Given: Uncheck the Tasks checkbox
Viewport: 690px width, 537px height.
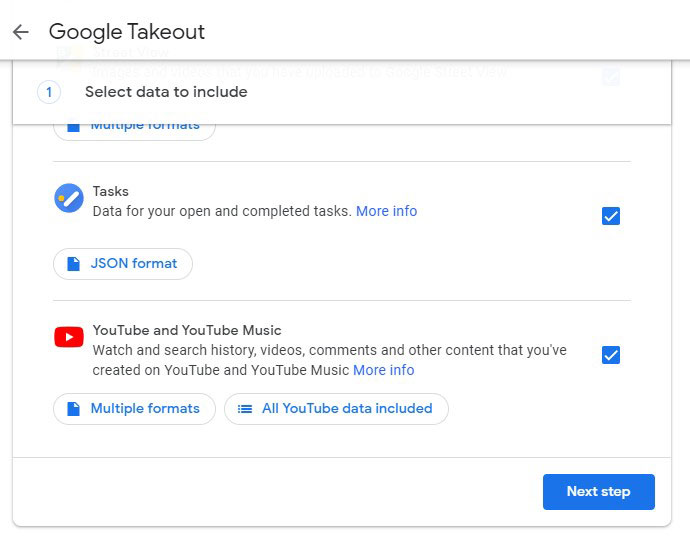Looking at the screenshot, I should (x=611, y=216).
